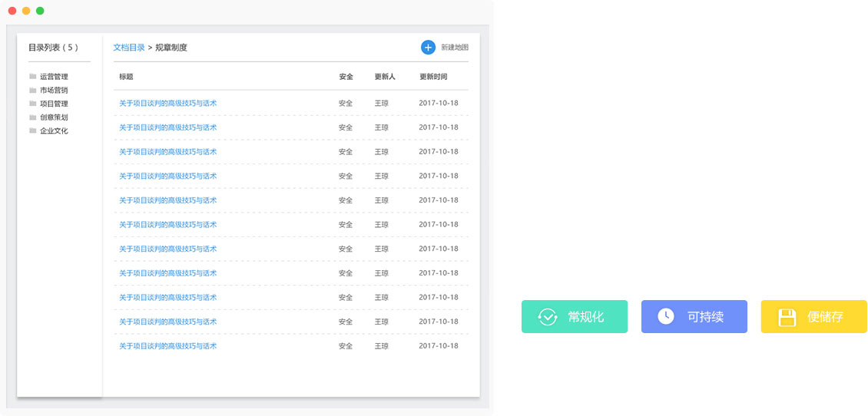Click the 更新人 column header
868x416 pixels.
pos(385,77)
